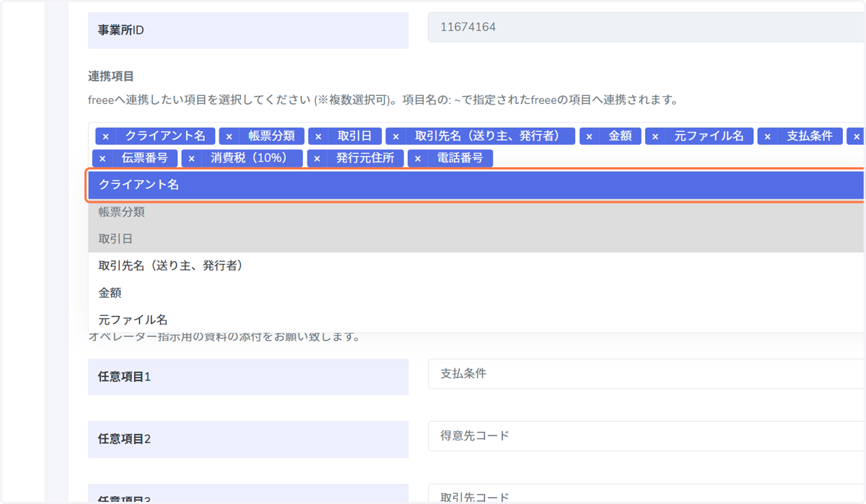The image size is (866, 504).
Task: Select 帳票分類 option in dropdown list
Action: pos(476,212)
